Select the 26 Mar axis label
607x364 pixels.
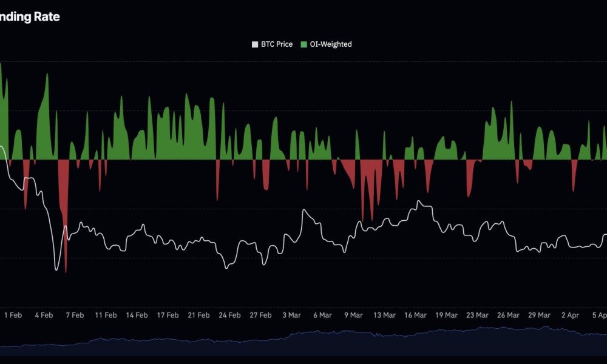click(509, 315)
